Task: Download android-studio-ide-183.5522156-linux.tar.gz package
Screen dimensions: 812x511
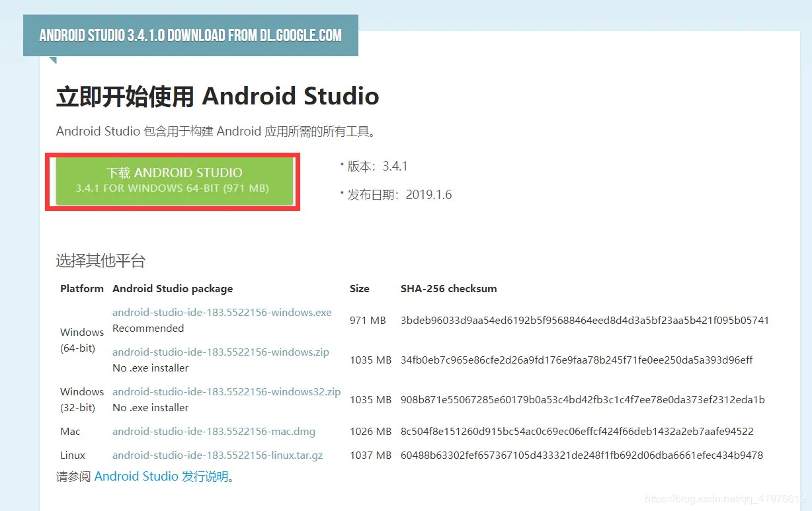Action: [218, 455]
